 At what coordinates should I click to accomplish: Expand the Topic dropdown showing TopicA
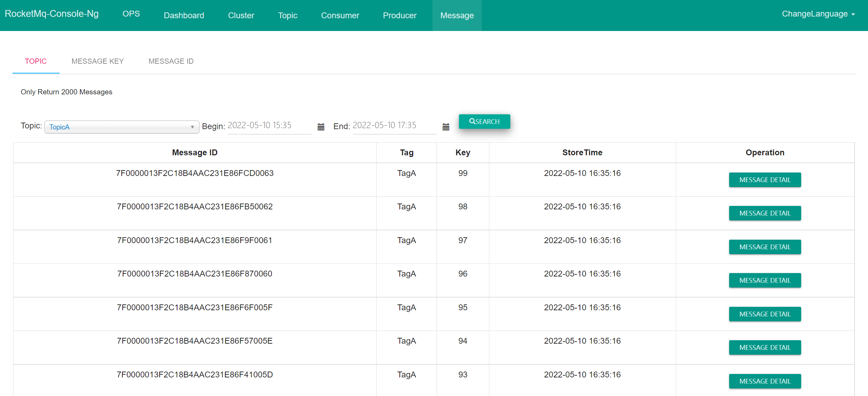point(122,127)
